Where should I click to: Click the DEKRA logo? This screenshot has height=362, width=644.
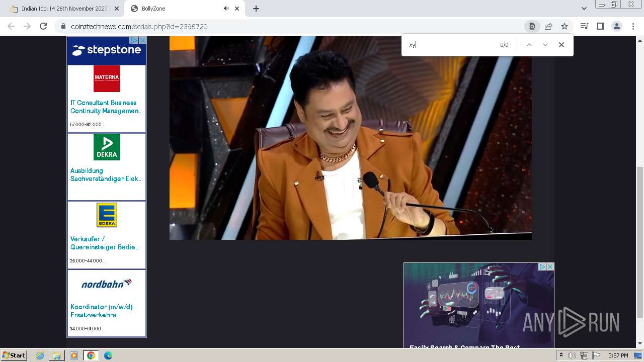107,147
